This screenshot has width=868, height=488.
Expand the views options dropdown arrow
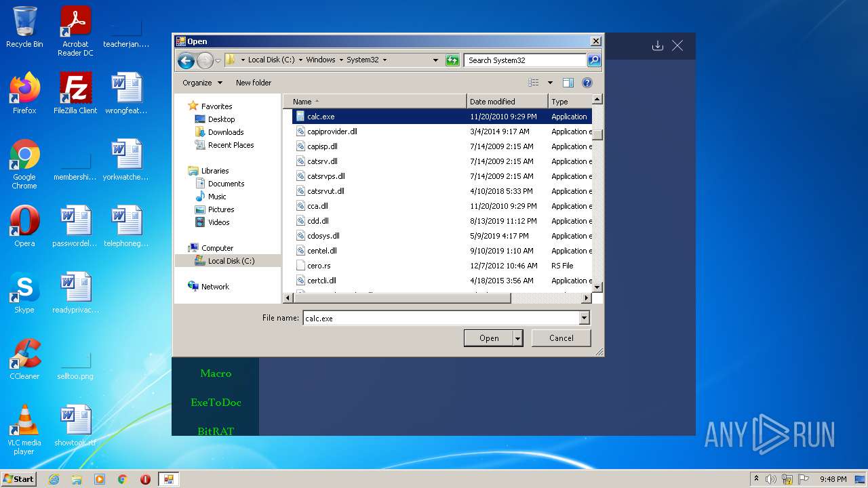[x=550, y=83]
